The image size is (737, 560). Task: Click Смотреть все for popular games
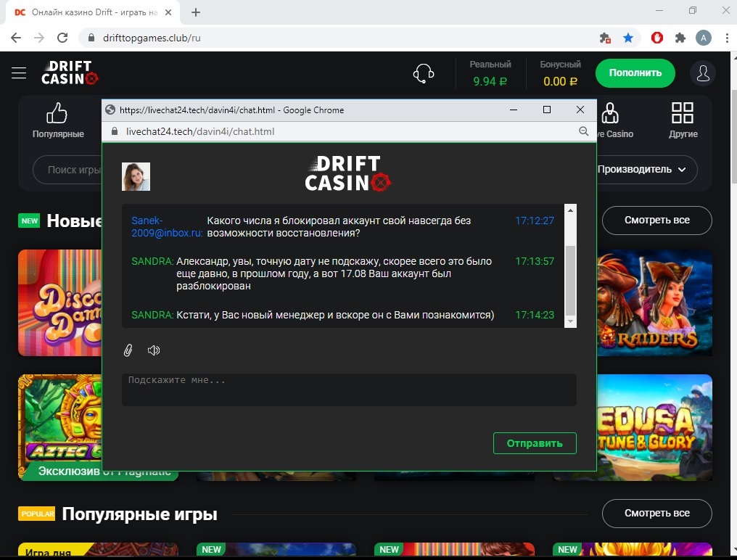tap(656, 514)
